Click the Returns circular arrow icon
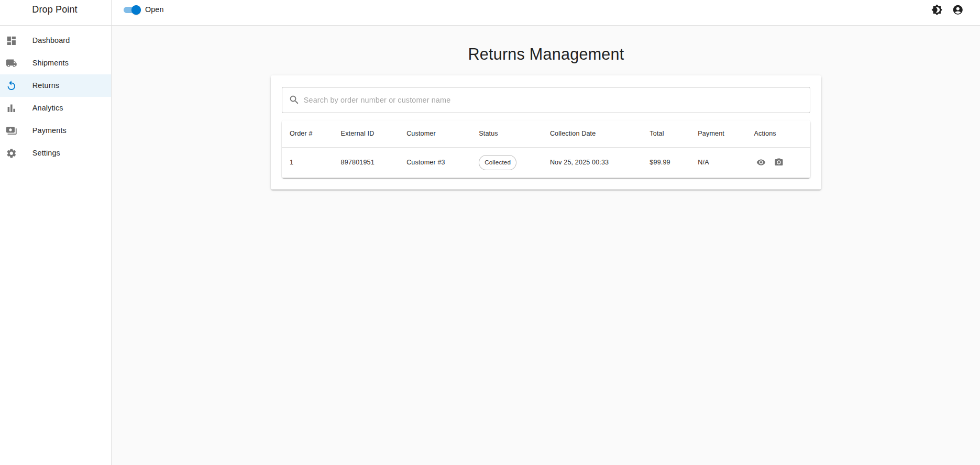Viewport: 980px width, 465px height. point(12,85)
